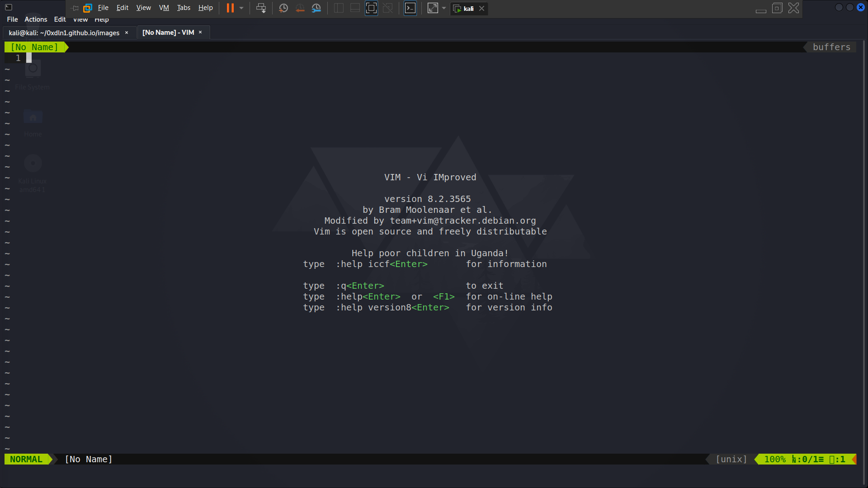The width and height of the screenshot is (868, 488).
Task: Open the terminal File menu
Action: tap(13, 19)
